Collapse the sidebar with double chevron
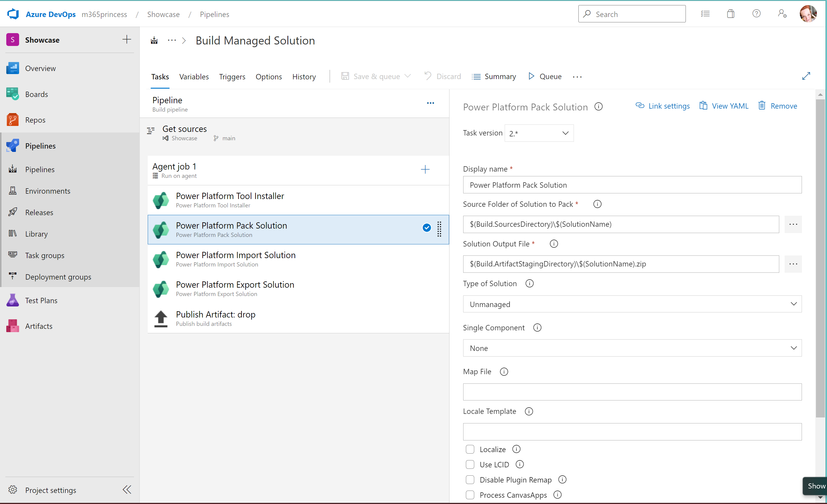Screen dimensions: 827x504 pos(127,490)
